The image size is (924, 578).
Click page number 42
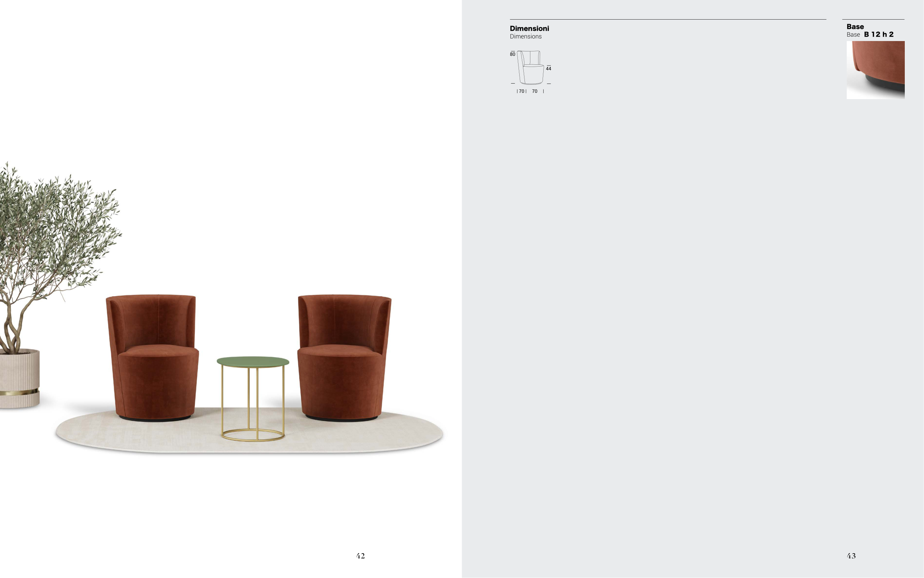(360, 556)
